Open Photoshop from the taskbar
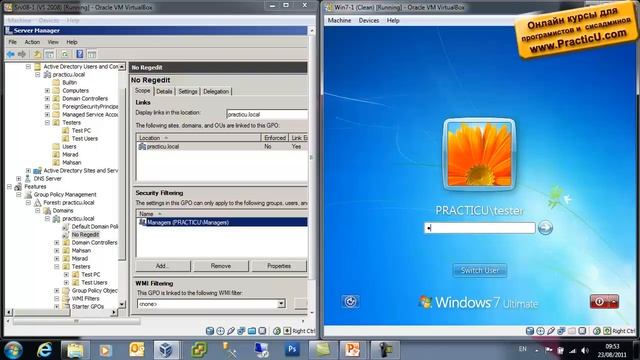 292,350
